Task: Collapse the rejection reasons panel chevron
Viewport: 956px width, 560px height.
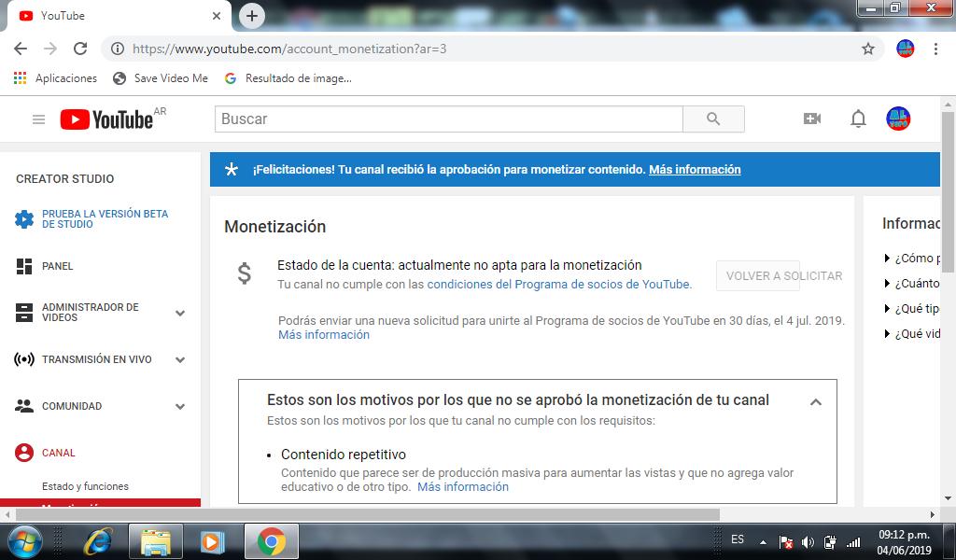Action: [x=815, y=402]
